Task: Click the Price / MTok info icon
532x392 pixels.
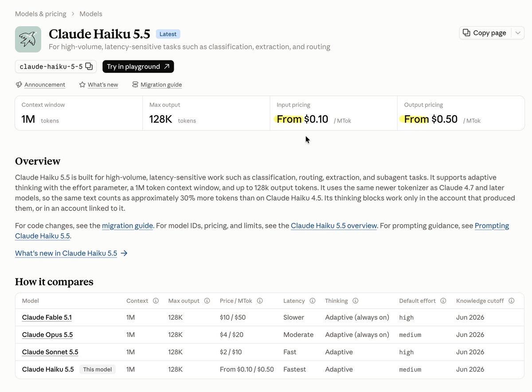Action: tap(260, 301)
